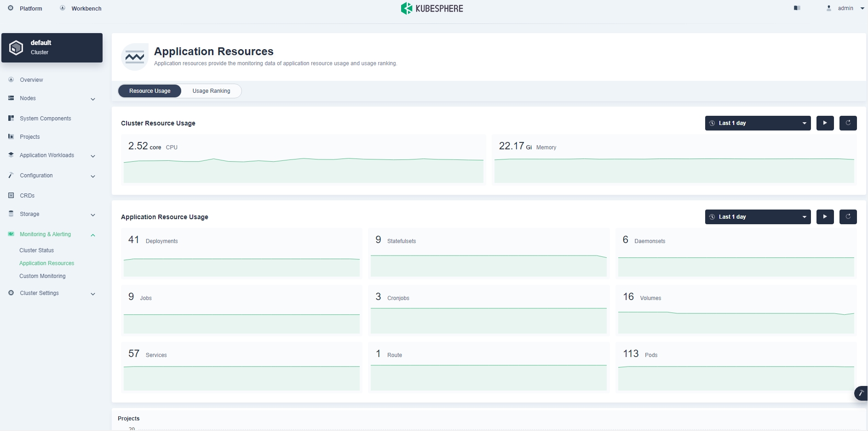Open Cluster Status in the sidebar

point(37,250)
